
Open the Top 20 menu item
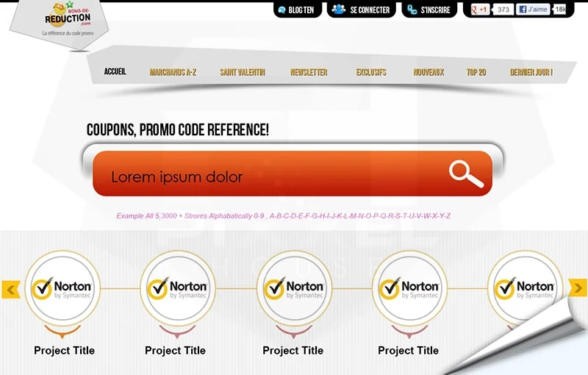tap(476, 72)
